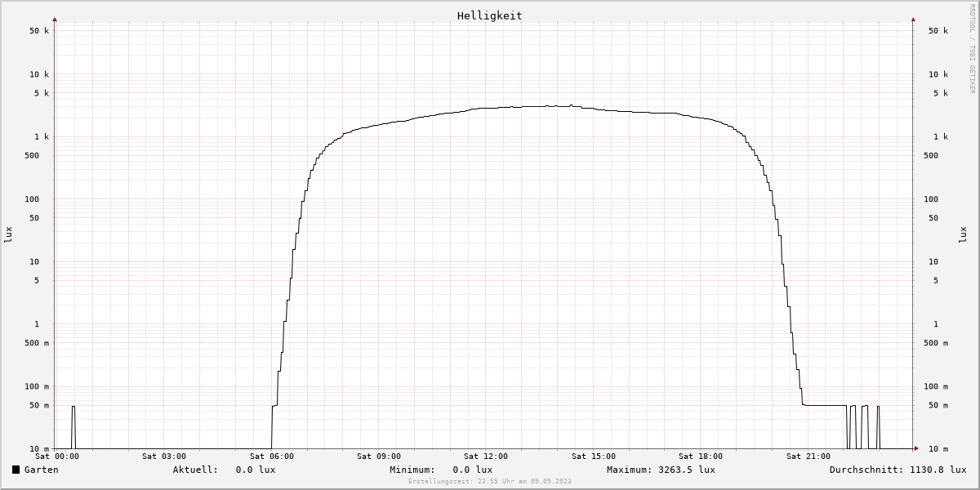Select the Sat 21:00 time label
The image size is (980, 490).
coord(808,457)
